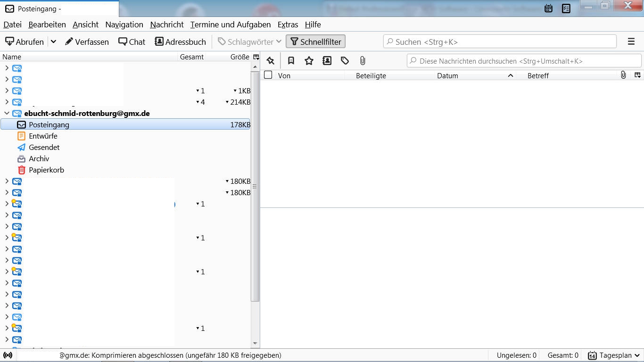Click the Entwürfe drafts folder icon
Image resolution: width=644 pixels, height=362 pixels.
(x=21, y=136)
